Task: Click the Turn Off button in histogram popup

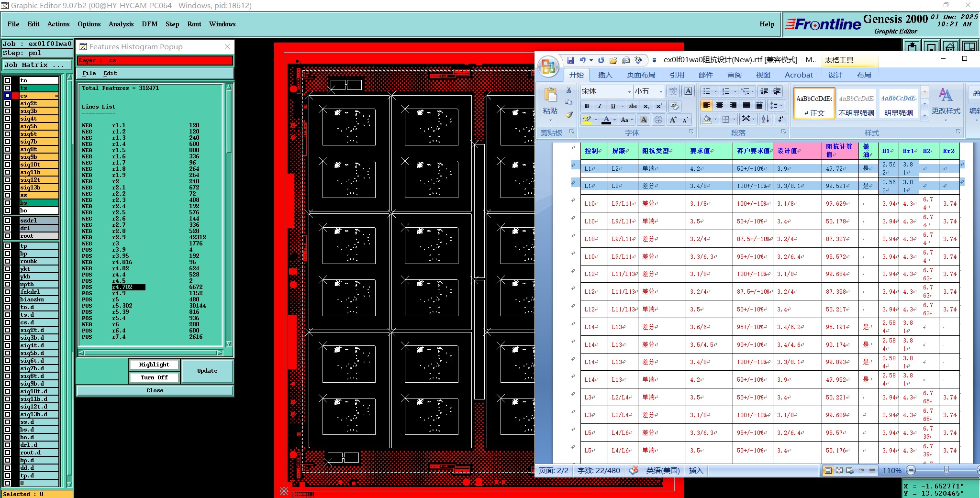Action: [x=154, y=377]
